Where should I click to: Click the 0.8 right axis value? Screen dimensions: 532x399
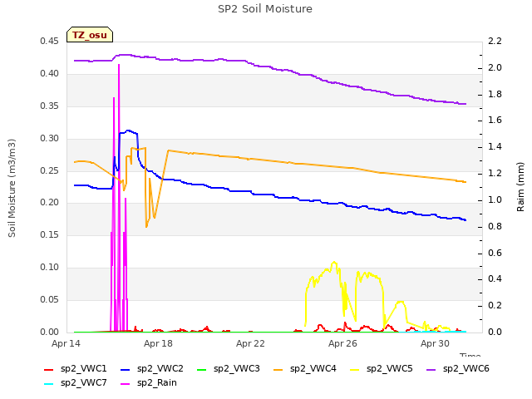(x=495, y=226)
